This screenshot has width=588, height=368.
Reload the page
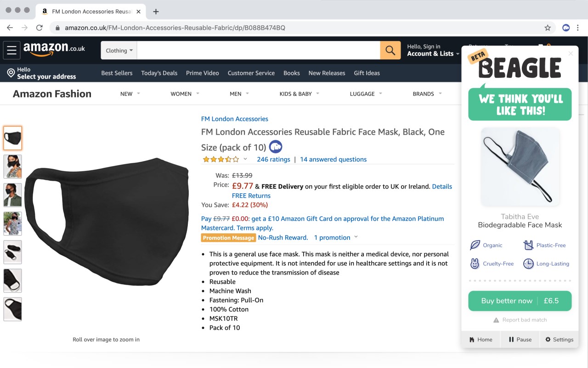[x=40, y=28]
